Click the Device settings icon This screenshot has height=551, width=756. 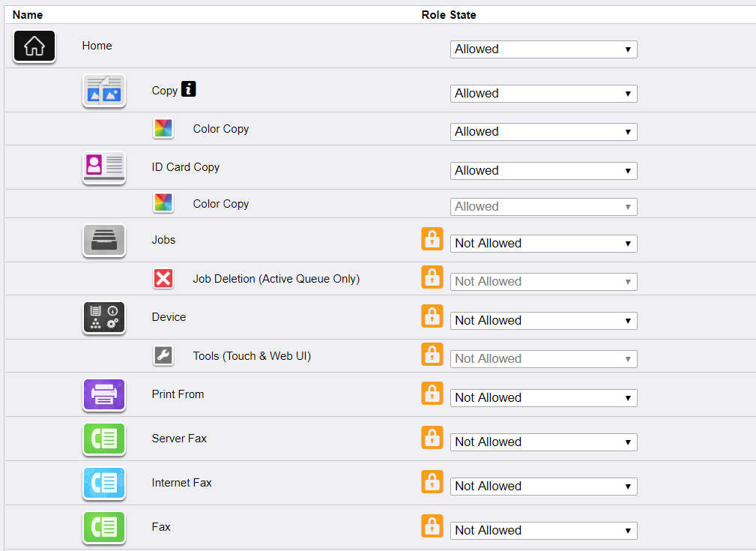pyautogui.click(x=103, y=317)
